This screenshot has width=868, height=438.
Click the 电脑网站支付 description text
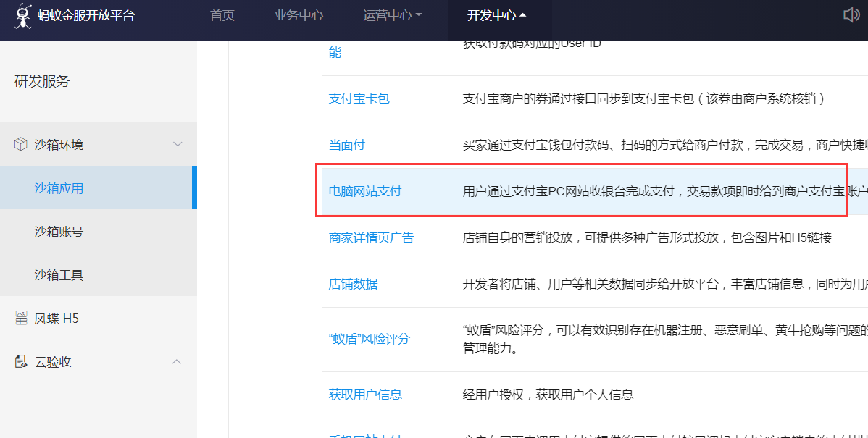pyautogui.click(x=665, y=191)
